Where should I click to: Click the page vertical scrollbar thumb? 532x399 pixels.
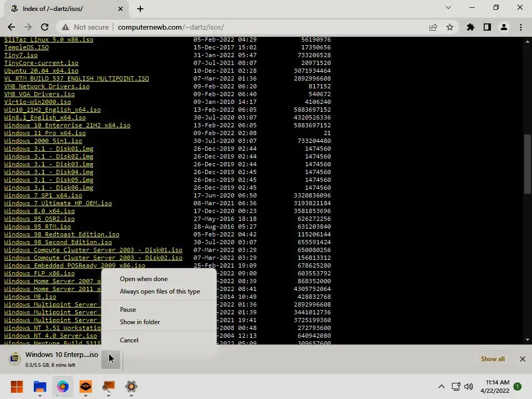[x=527, y=164]
